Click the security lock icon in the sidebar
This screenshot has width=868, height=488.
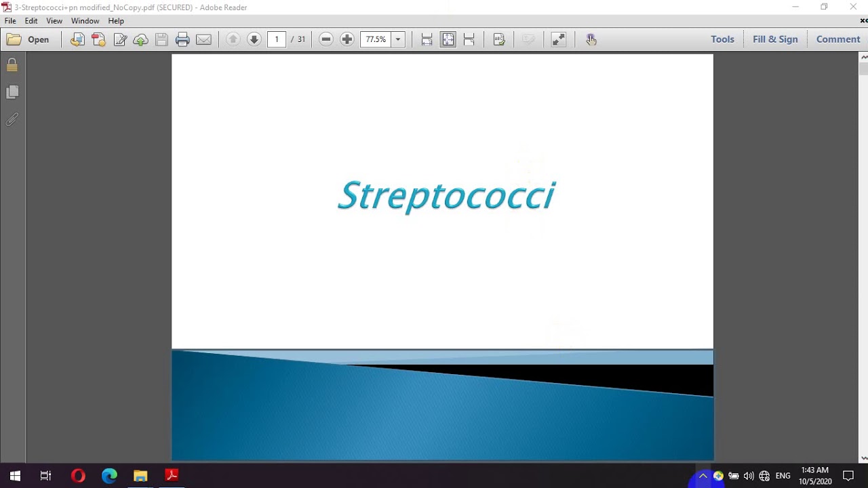12,65
